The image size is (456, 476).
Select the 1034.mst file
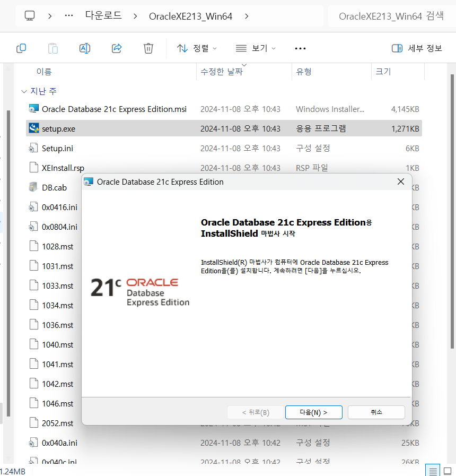(x=57, y=305)
